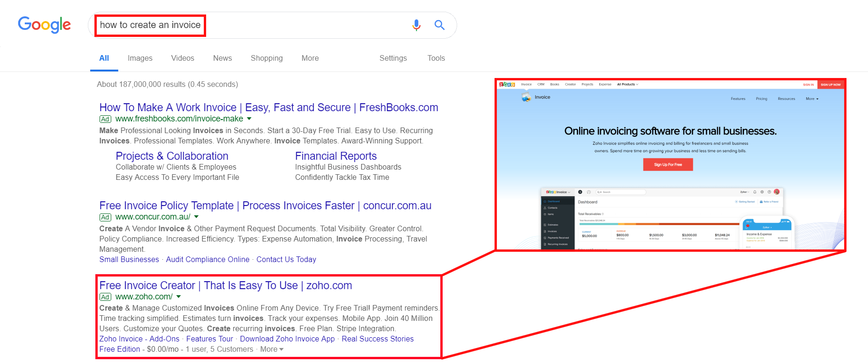The width and height of the screenshot is (868, 362).
Task: Open the News tab
Action: point(222,58)
